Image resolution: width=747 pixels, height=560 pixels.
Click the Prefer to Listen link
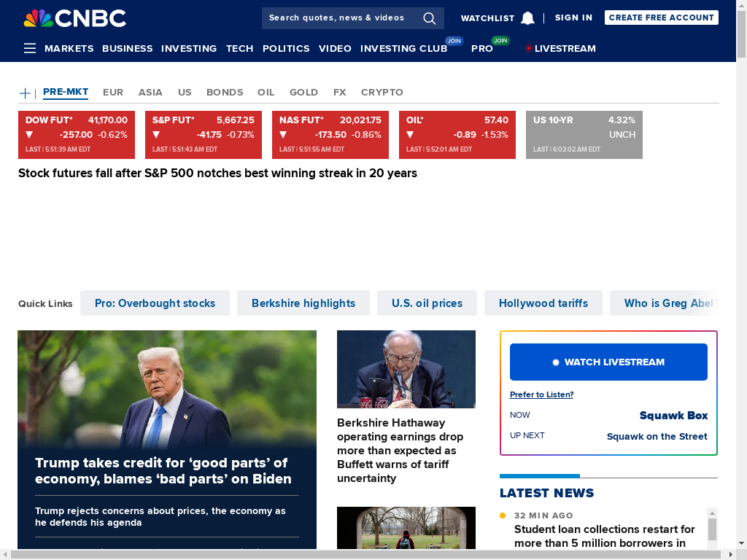coord(542,394)
